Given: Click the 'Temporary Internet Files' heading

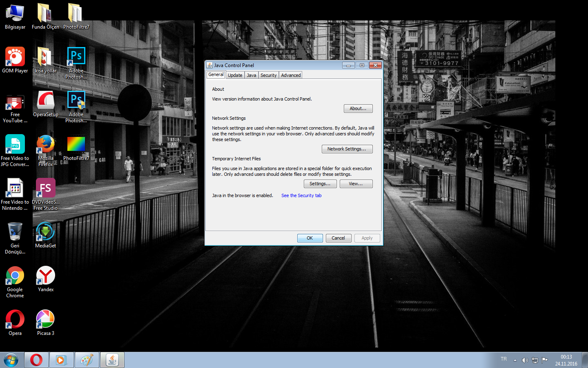Looking at the screenshot, I should (x=236, y=159).
